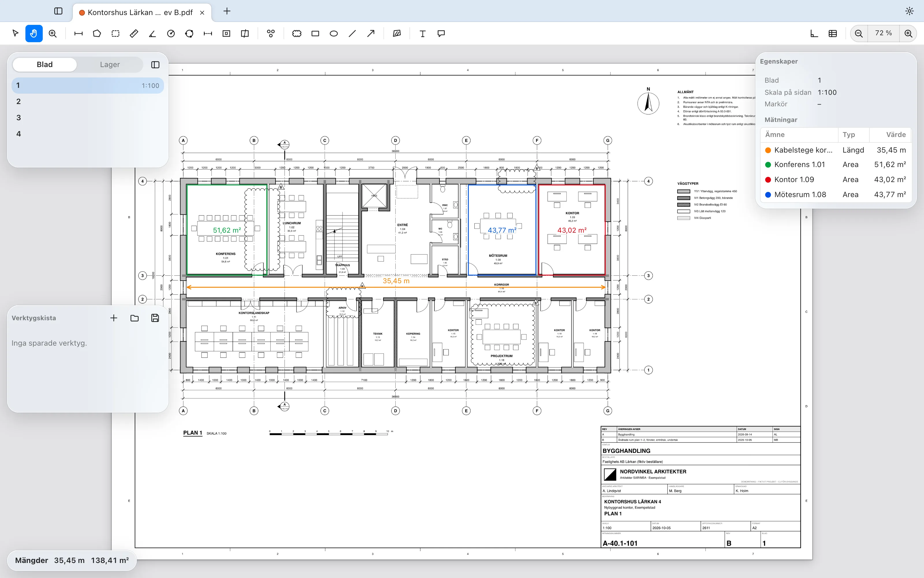This screenshot has height=578, width=924.
Task: Pick the dashed rectangle selection tool
Action: pyautogui.click(x=115, y=34)
